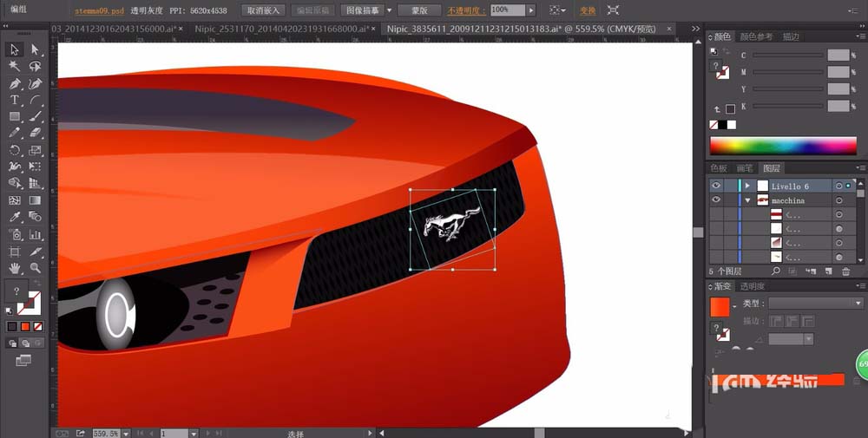Pick a color from the spectrum bar
Viewport: 868px width, 438px height.
[x=783, y=146]
